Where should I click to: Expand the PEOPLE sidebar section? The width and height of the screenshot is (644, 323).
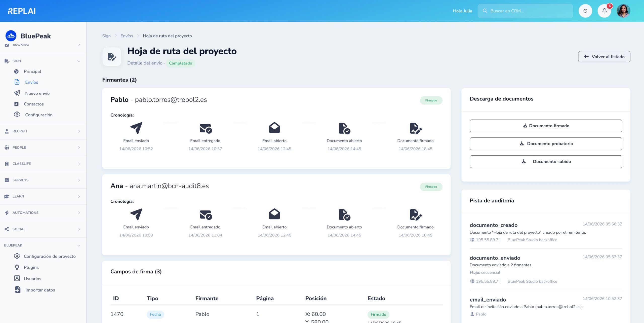click(43, 148)
